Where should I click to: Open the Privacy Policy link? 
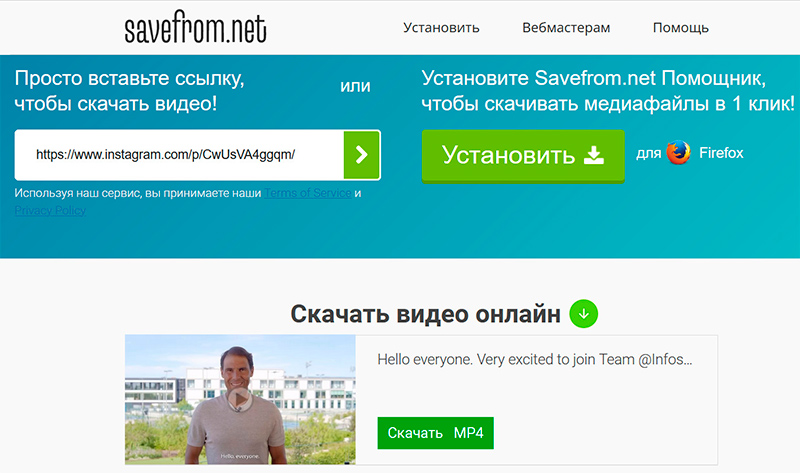coord(50,210)
